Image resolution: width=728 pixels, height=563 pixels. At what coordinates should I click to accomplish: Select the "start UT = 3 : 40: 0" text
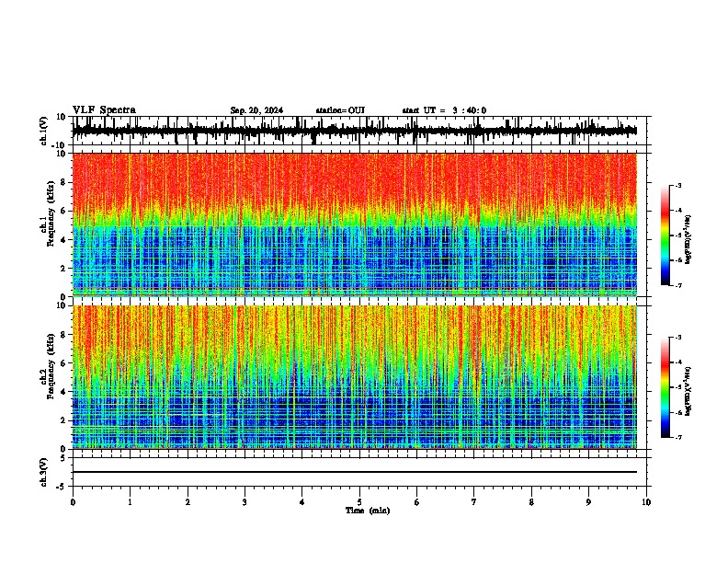(444, 110)
